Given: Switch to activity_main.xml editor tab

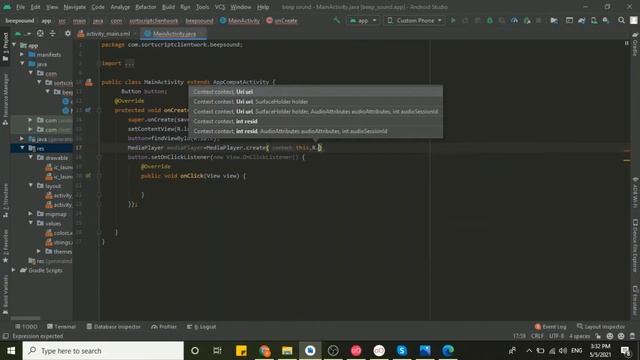Looking at the screenshot, I should [x=106, y=34].
